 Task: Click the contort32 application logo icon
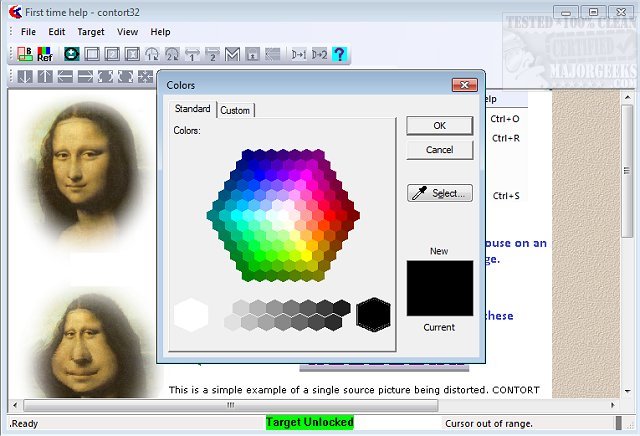(15, 12)
